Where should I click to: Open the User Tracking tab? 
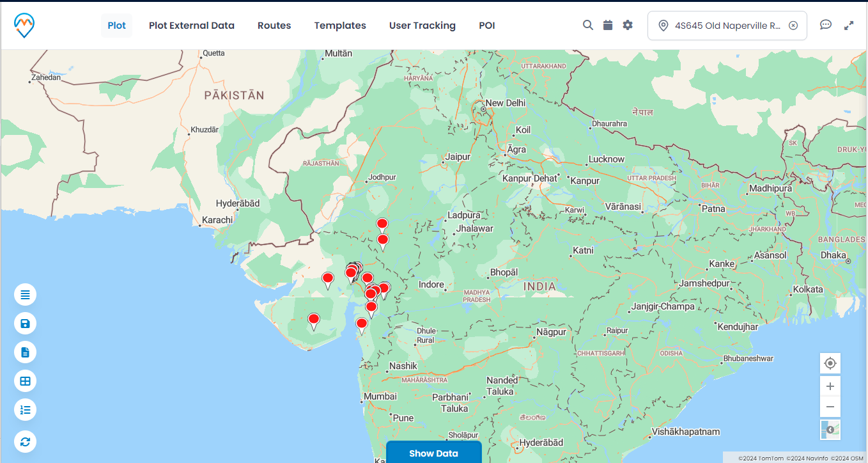[422, 26]
